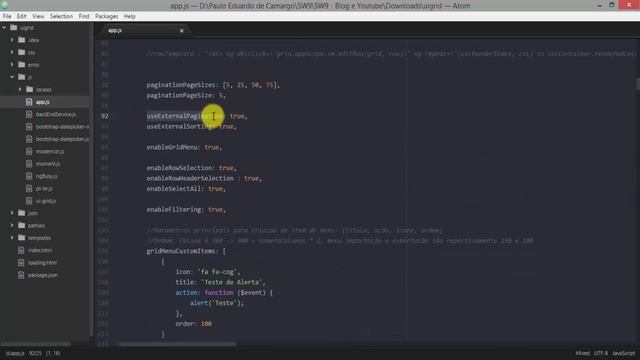Viewport: 640px width, 360px height.
Task: Click the 'enableFiltering' code text
Action: click(x=174, y=209)
